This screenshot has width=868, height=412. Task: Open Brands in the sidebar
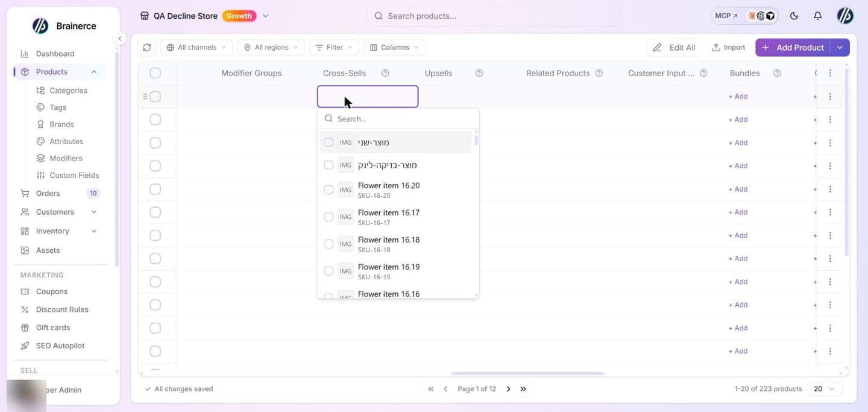click(x=61, y=124)
